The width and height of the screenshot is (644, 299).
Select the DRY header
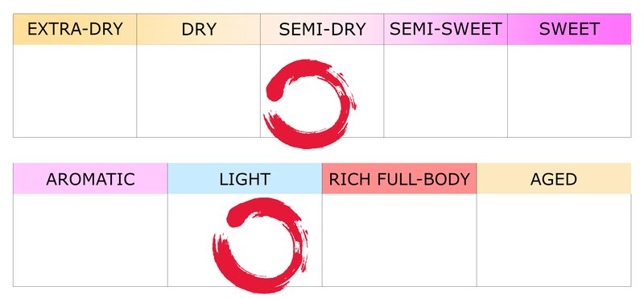(198, 29)
